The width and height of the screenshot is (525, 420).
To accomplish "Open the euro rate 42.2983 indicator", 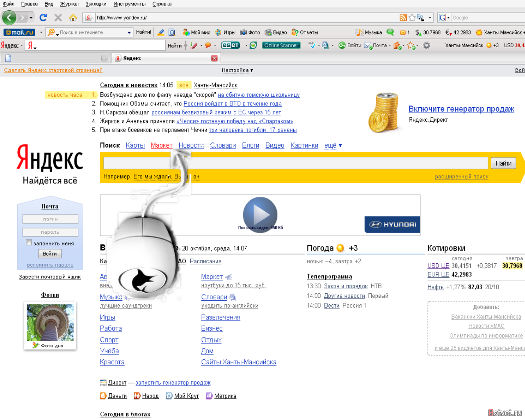I will click(x=458, y=32).
